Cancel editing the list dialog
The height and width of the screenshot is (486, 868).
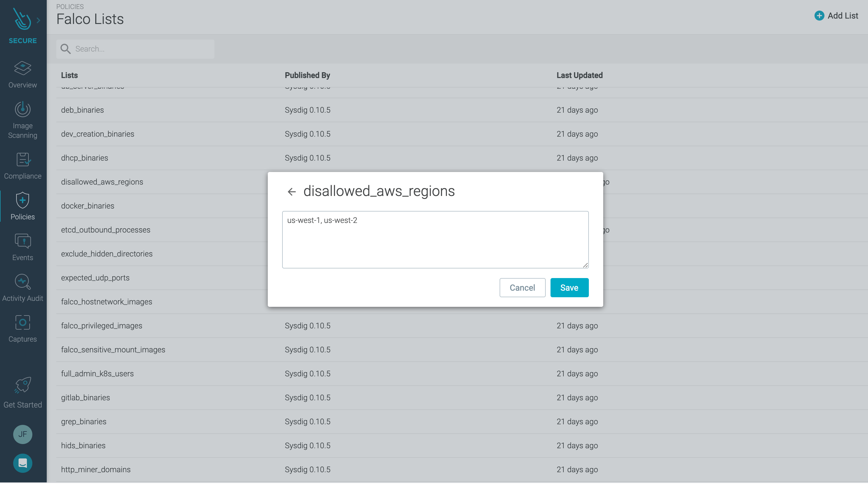[522, 287]
